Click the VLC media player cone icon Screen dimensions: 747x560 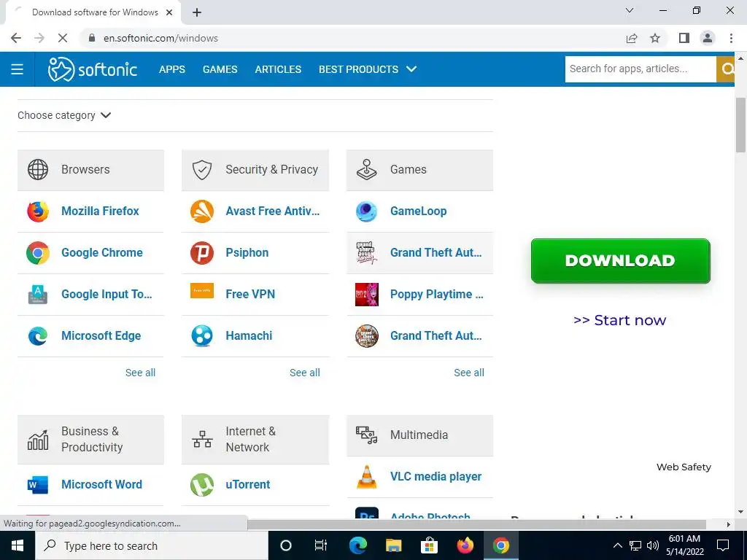click(x=367, y=477)
